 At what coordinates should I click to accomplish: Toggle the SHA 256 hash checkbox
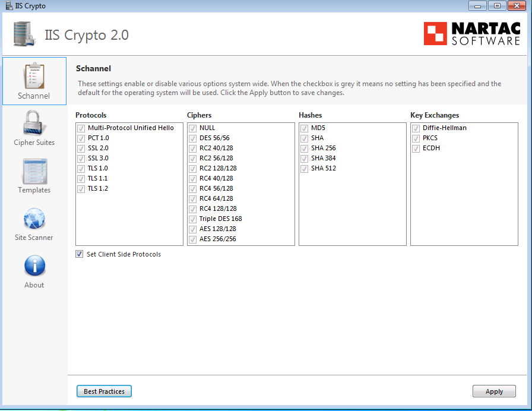pos(305,148)
